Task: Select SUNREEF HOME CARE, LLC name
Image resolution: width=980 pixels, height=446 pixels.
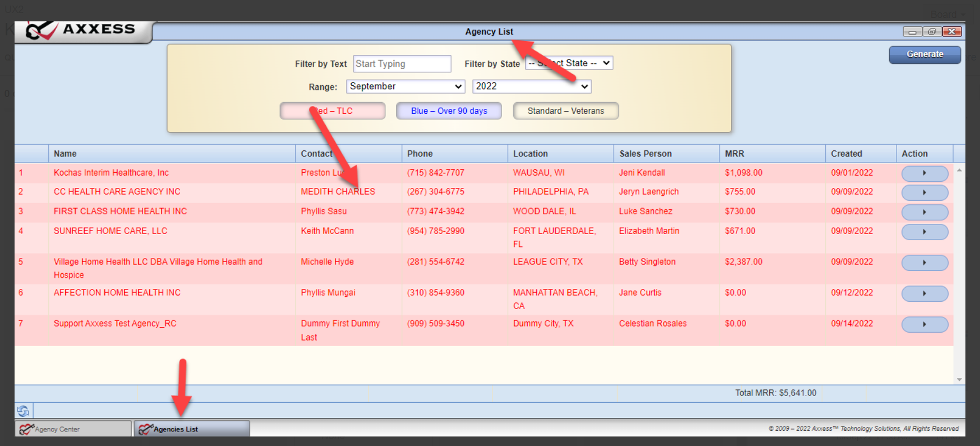Action: pyautogui.click(x=110, y=231)
